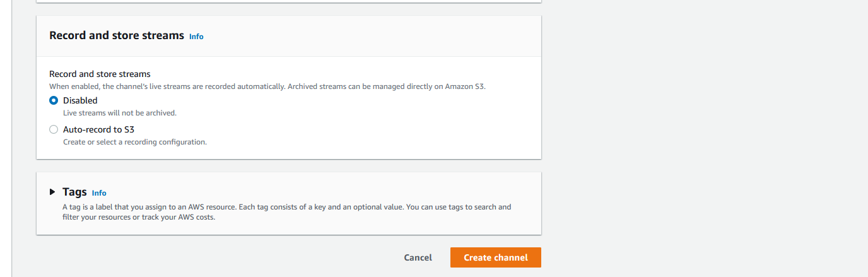Click the 'When enabled, the channel's live streams' description
The height and width of the screenshot is (277, 868).
[267, 86]
